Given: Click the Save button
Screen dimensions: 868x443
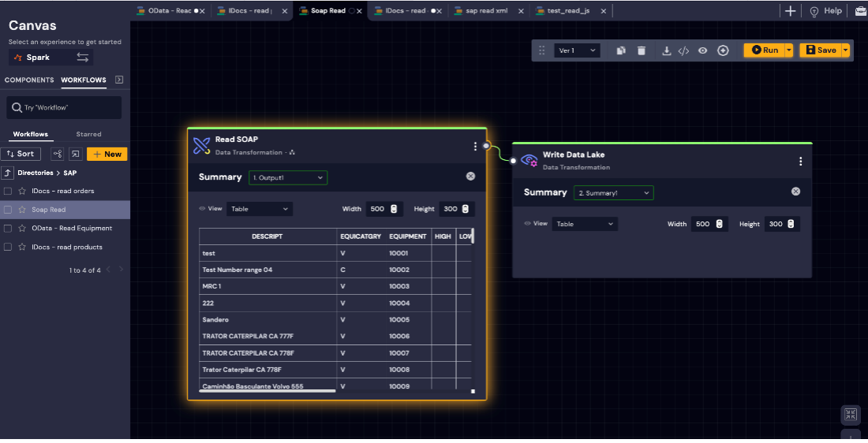Looking at the screenshot, I should (821, 50).
